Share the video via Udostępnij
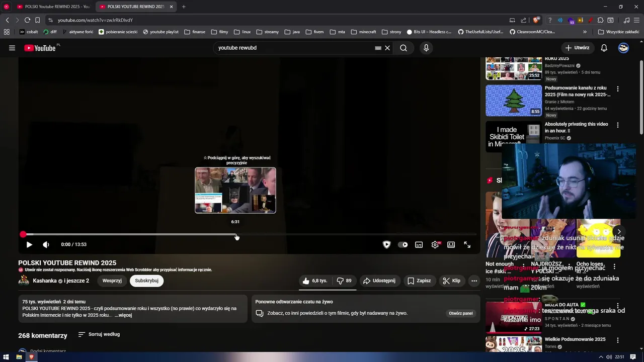This screenshot has height=362, width=644. [x=379, y=281]
